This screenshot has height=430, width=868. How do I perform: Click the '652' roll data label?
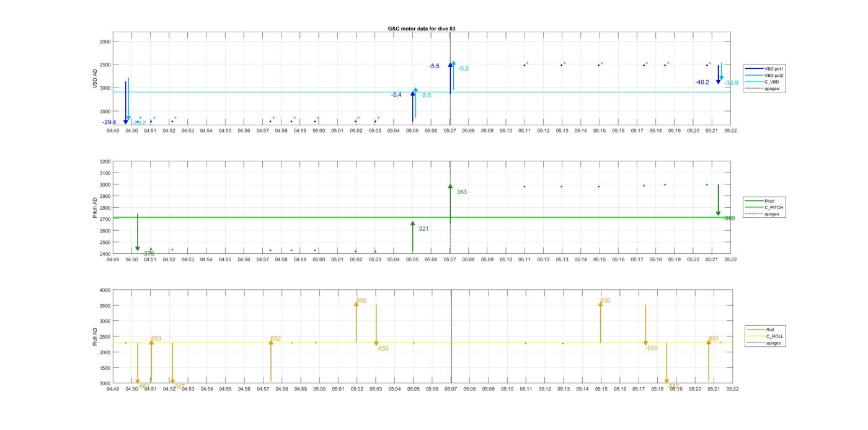click(276, 339)
